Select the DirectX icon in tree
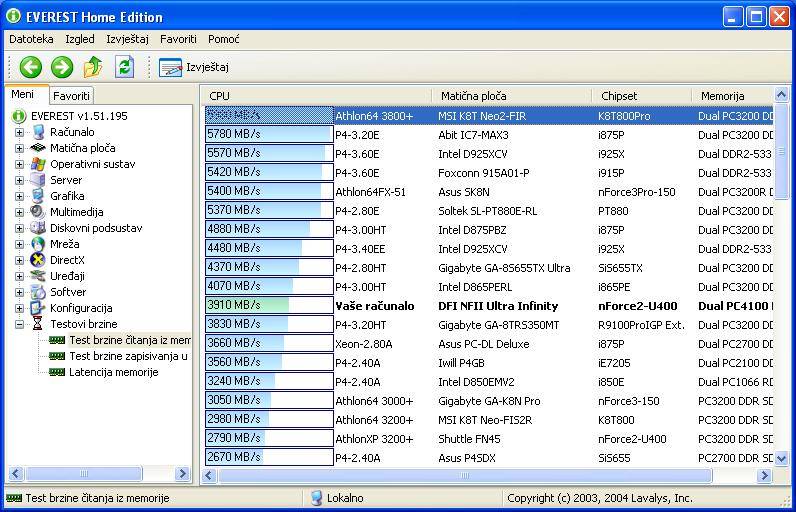This screenshot has width=796, height=512. 39,260
